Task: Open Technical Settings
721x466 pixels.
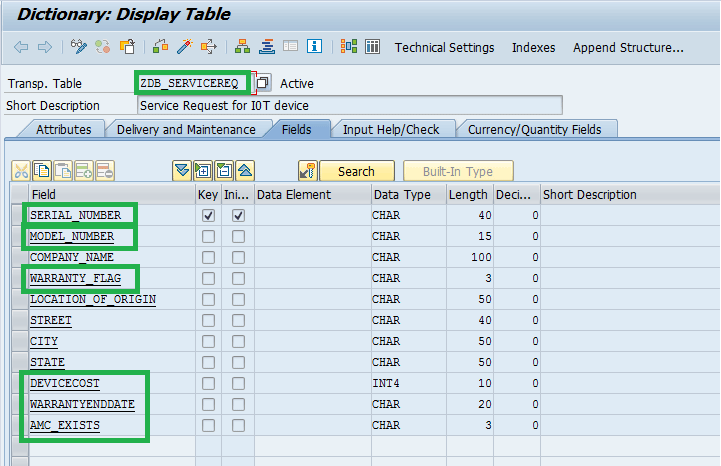Action: pos(444,47)
